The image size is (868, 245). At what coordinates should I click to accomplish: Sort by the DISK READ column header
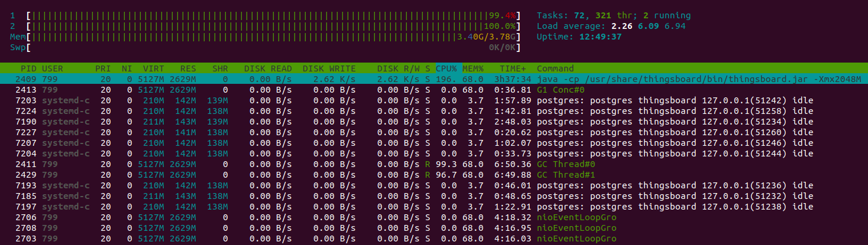coord(268,68)
